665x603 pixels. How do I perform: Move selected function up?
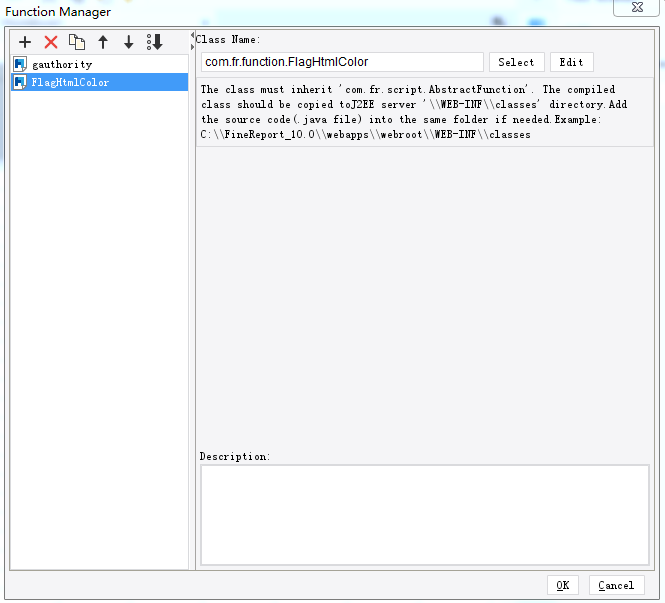[x=103, y=42]
